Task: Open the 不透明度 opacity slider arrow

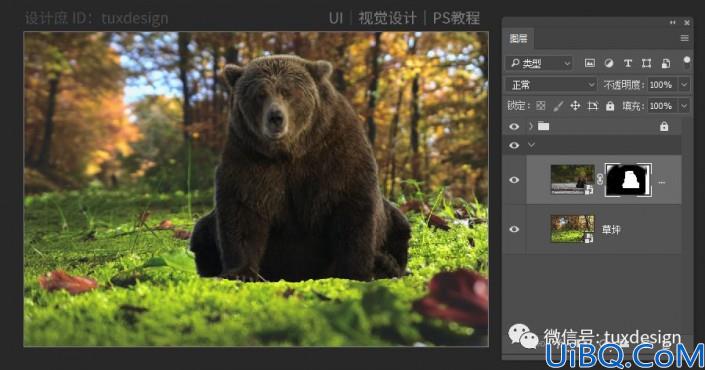Action: coord(684,85)
